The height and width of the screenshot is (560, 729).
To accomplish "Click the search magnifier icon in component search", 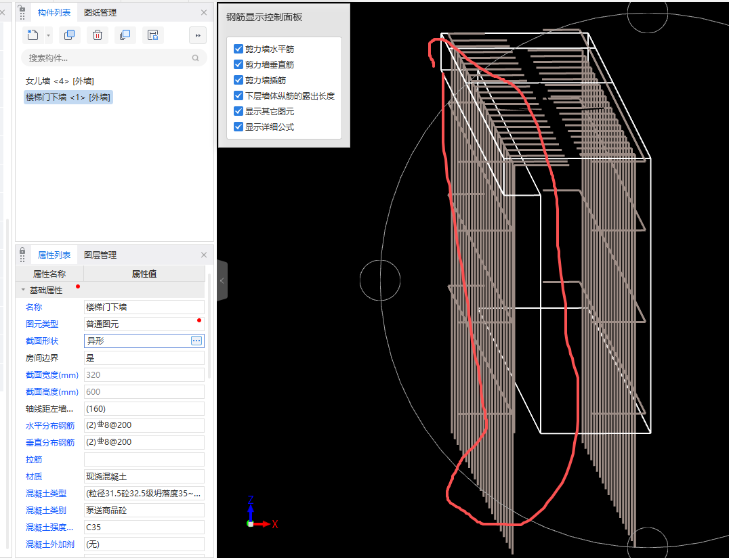I will 196,58.
